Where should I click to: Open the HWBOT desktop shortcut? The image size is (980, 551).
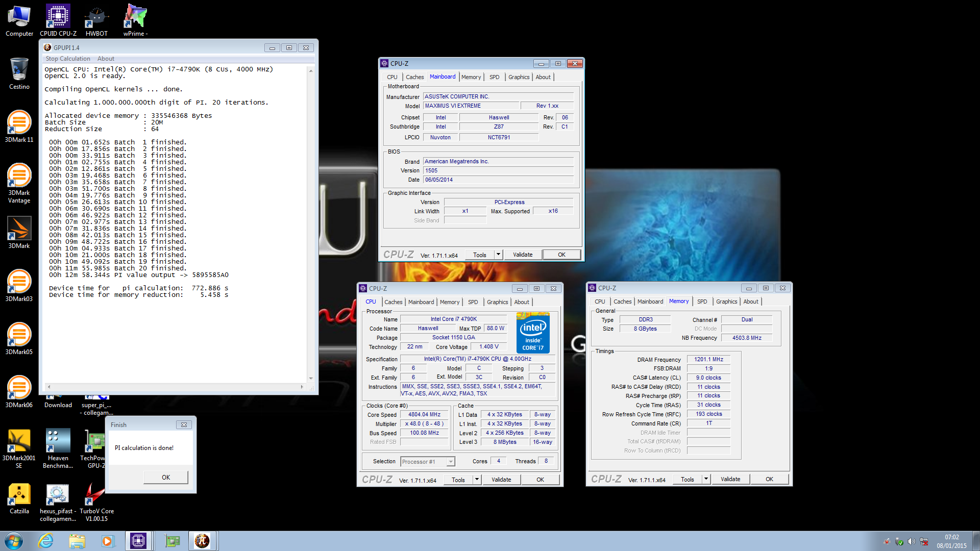coord(96,20)
